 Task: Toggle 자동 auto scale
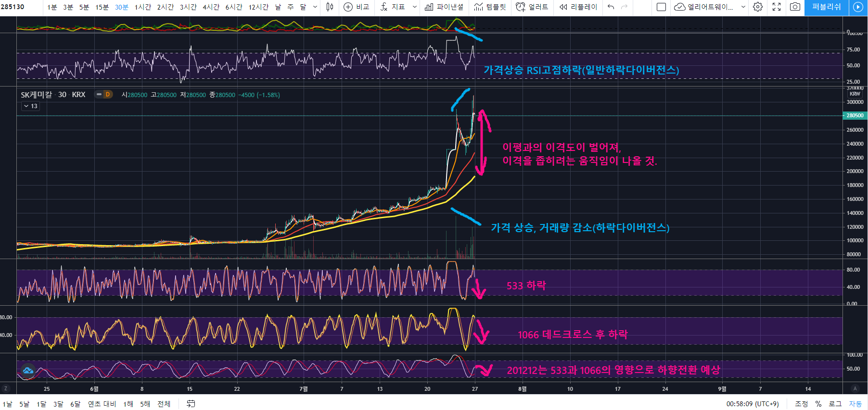tap(855, 404)
